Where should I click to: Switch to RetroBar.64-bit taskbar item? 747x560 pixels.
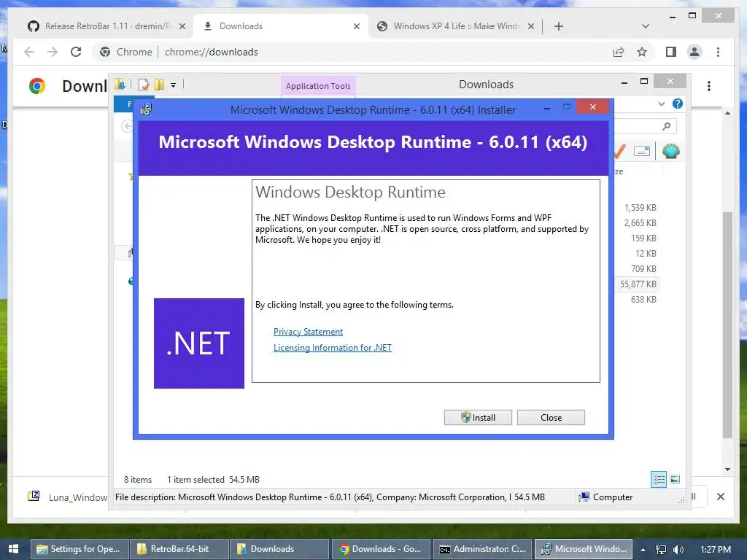[x=179, y=549]
